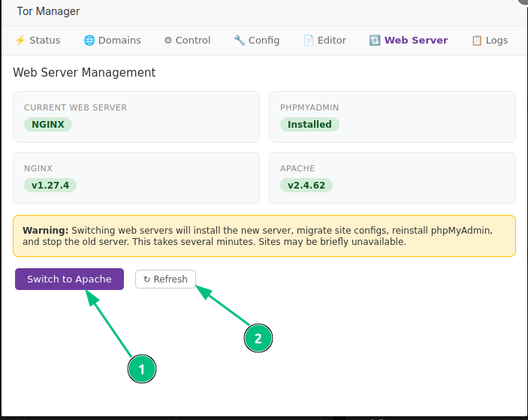Screen dimensions: 528x420
Task: Click the PHPMYADMIN card label
Action: (x=309, y=107)
